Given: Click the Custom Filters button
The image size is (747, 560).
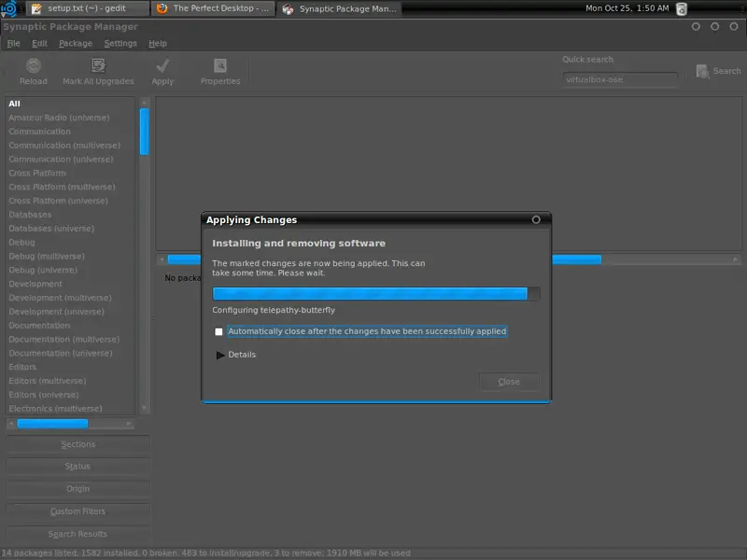Looking at the screenshot, I should click(78, 511).
